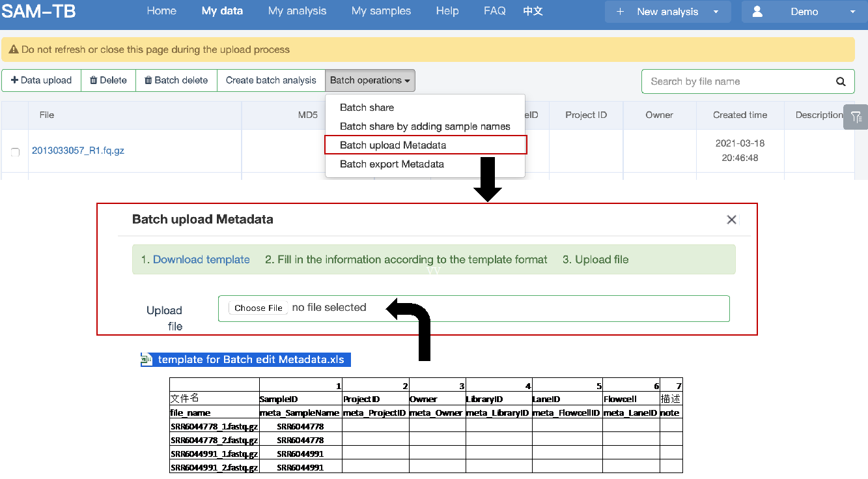Click the created time 2021-03-18 20:46:48 cell
Viewport: 868px width, 479px height.
click(740, 151)
